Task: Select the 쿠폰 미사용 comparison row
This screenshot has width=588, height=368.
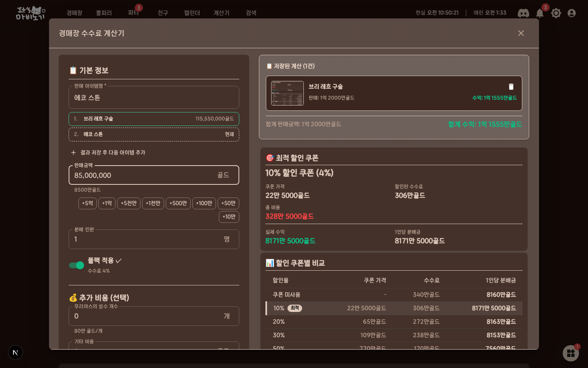Action: [394, 295]
